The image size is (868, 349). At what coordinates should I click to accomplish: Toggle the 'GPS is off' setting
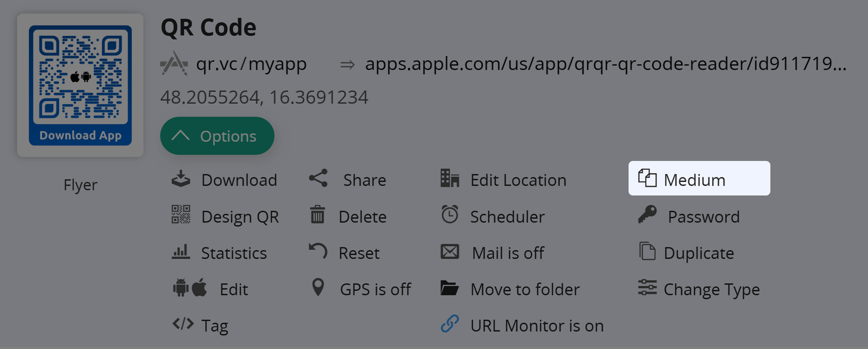[x=375, y=289]
